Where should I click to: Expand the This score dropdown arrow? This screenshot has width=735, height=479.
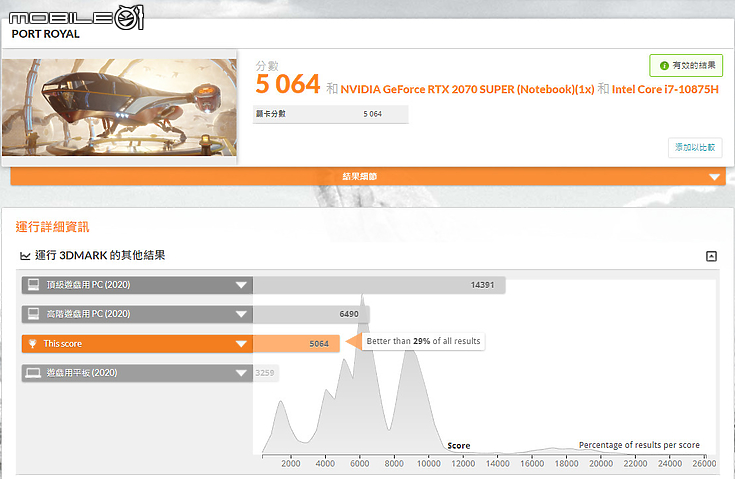point(241,344)
